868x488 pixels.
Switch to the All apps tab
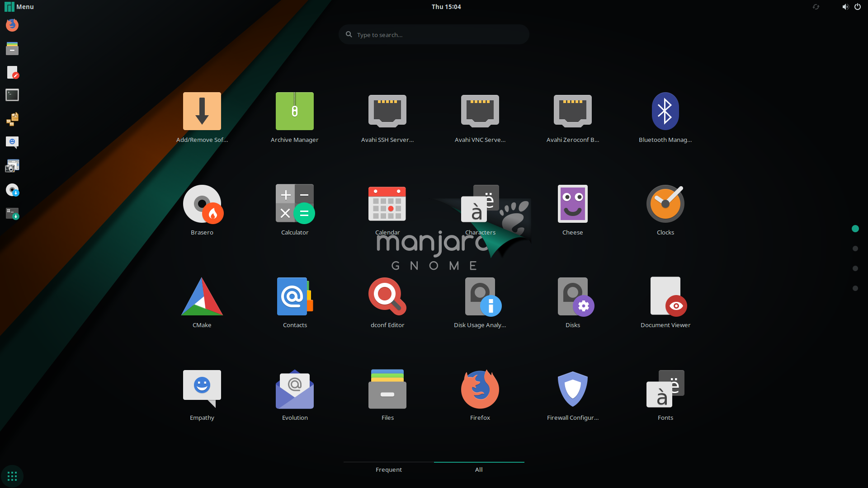click(x=479, y=469)
